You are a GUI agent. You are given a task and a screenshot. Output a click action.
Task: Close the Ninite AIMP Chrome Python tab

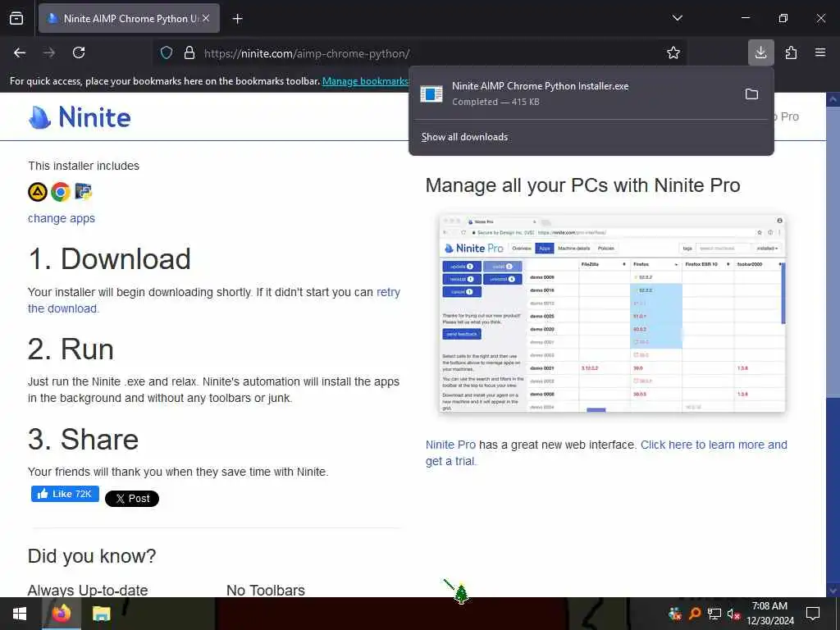(x=206, y=18)
